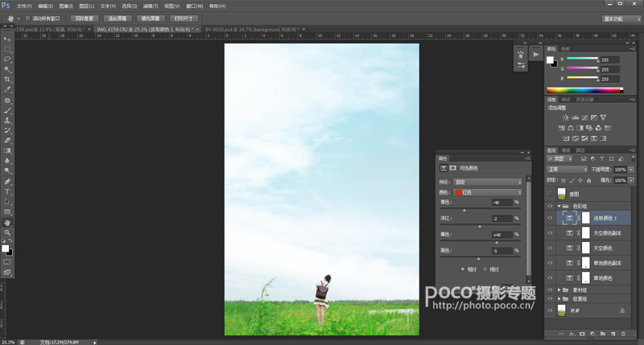Click the 青色 (Cyan) slider handle
This screenshot has height=345, width=644.
click(x=464, y=211)
